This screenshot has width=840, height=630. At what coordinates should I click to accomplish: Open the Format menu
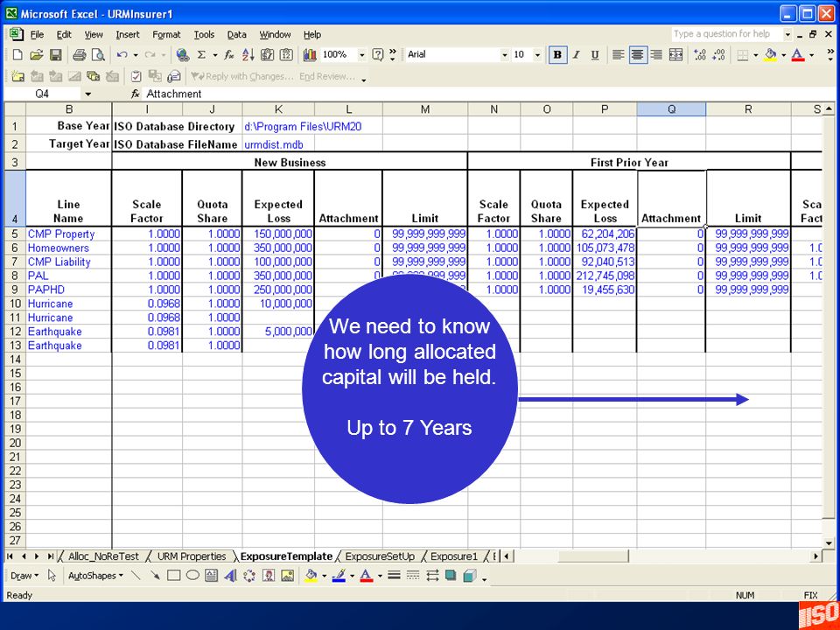[166, 35]
